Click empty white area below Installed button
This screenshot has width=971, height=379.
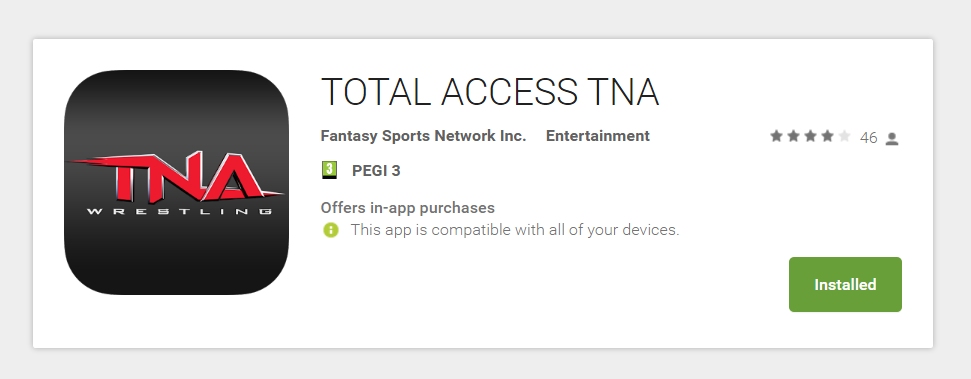click(845, 329)
